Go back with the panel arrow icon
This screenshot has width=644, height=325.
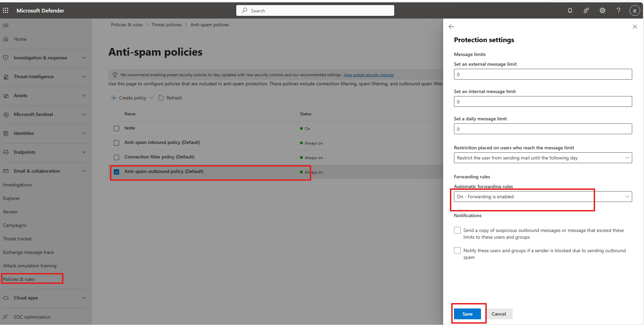coord(451,27)
